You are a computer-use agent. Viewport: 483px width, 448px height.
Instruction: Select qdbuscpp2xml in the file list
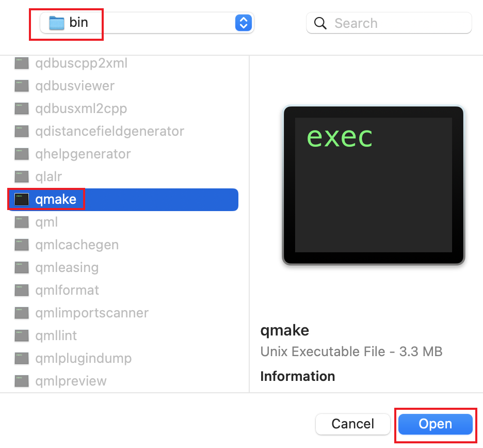pyautogui.click(x=82, y=63)
